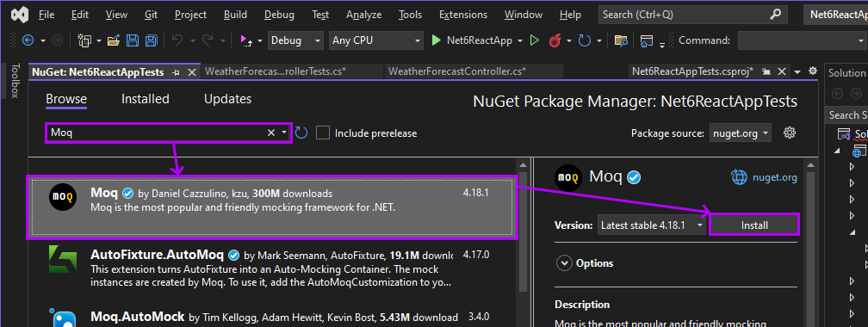Open the nuget.org link in details
This screenshot has height=327, width=868.
pyautogui.click(x=774, y=177)
